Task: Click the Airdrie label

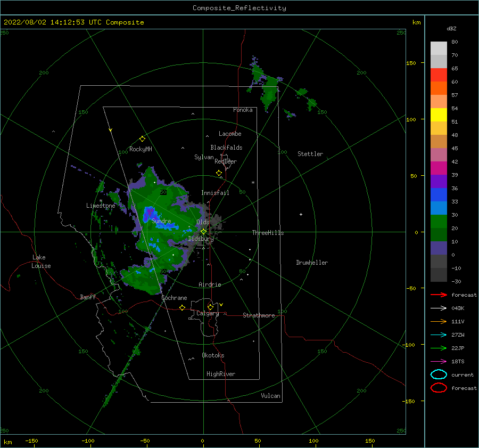Action: [x=210, y=284]
